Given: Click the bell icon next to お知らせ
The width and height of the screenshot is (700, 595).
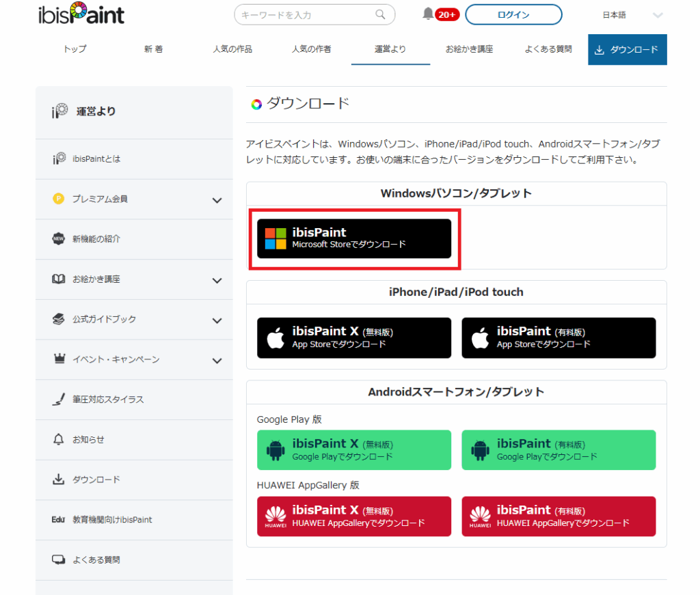Looking at the screenshot, I should (59, 439).
